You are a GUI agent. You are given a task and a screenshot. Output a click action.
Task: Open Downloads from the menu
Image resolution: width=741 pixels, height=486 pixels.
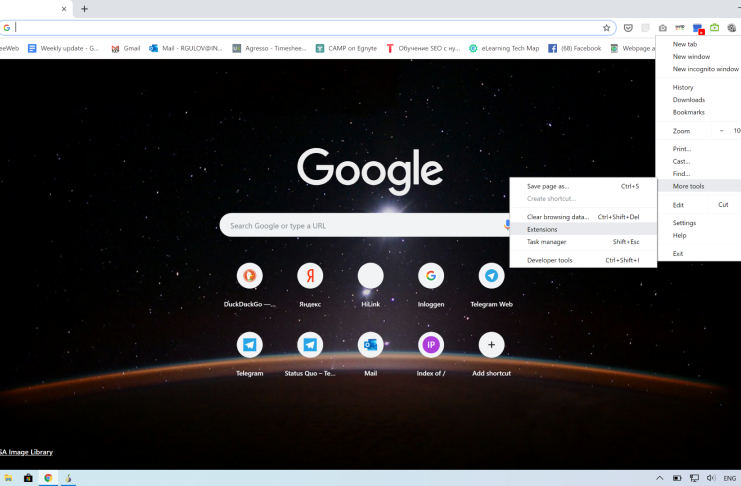tap(698, 100)
